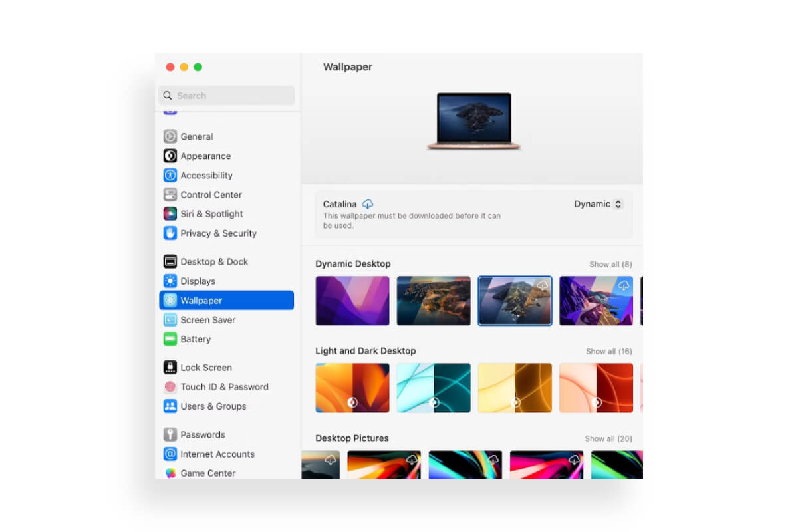Open Appearance settings
This screenshot has width=798, height=532.
204,156
